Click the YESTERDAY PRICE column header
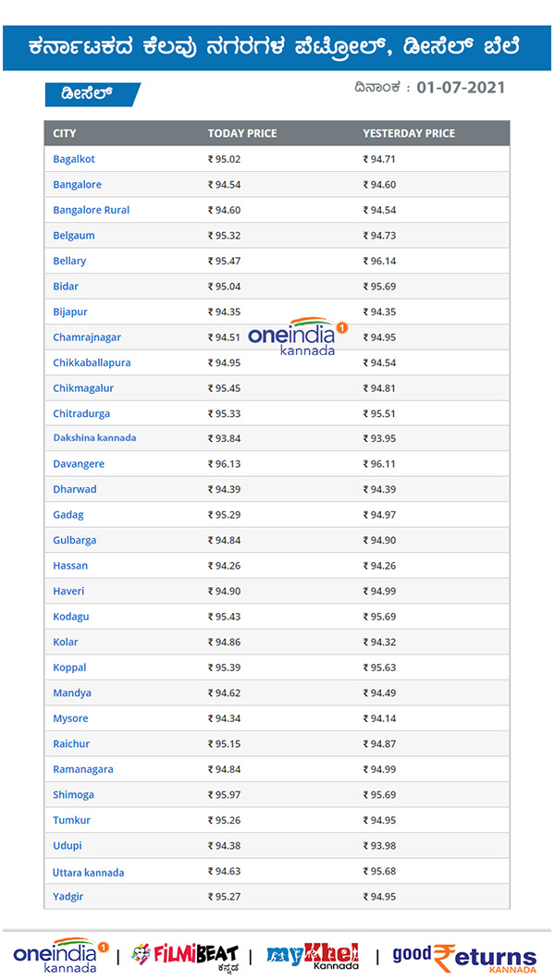The width and height of the screenshot is (555, 980). pyautogui.click(x=409, y=133)
